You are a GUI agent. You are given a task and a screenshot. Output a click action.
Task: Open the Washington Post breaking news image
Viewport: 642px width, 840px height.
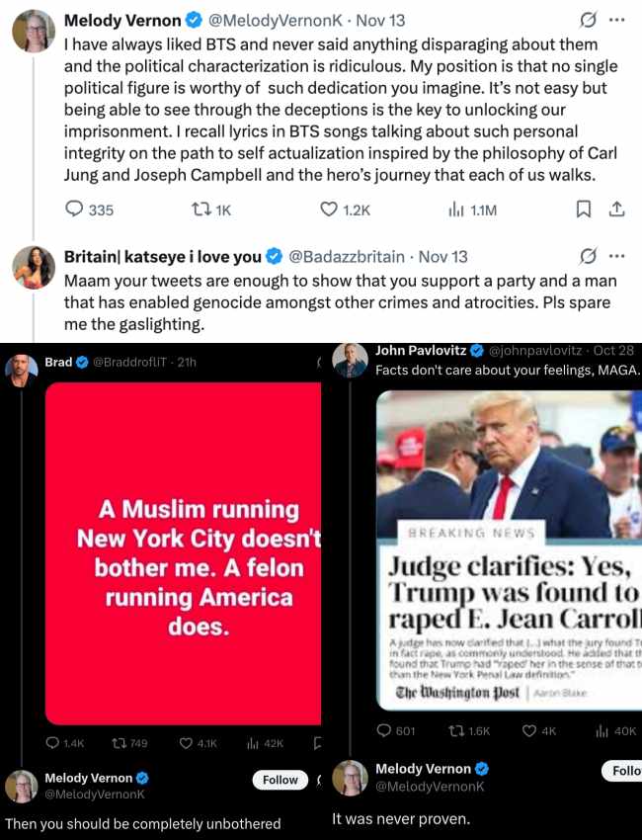tap(510, 551)
